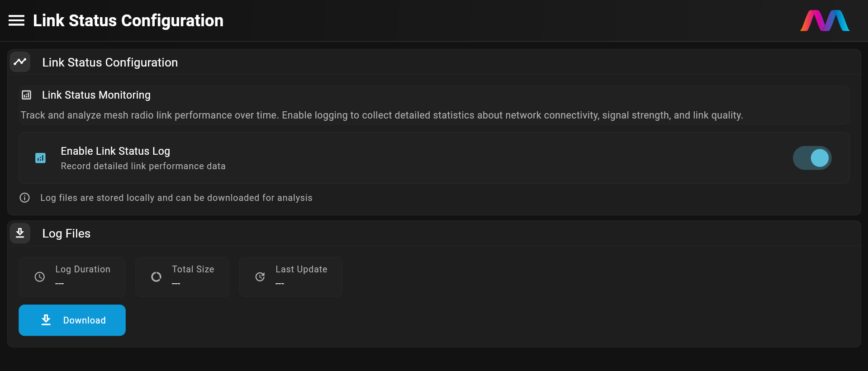
Task: Click the Link Status Monitoring heading
Action: pos(96,95)
